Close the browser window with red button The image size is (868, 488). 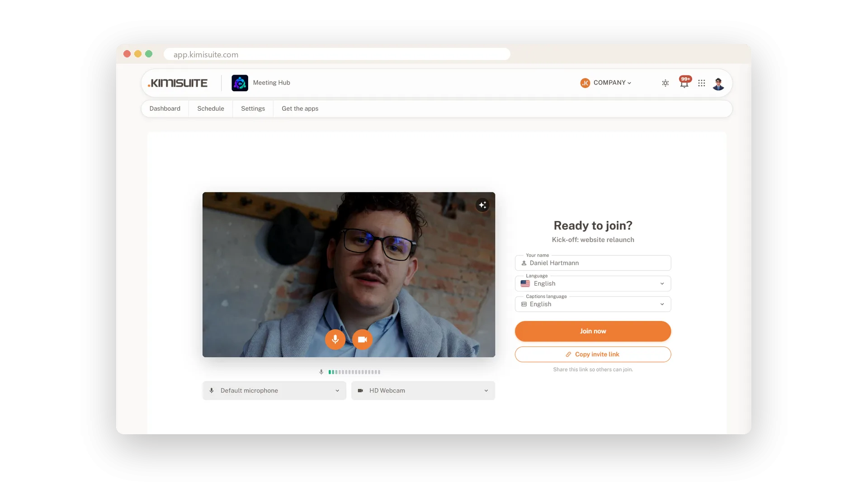point(127,54)
